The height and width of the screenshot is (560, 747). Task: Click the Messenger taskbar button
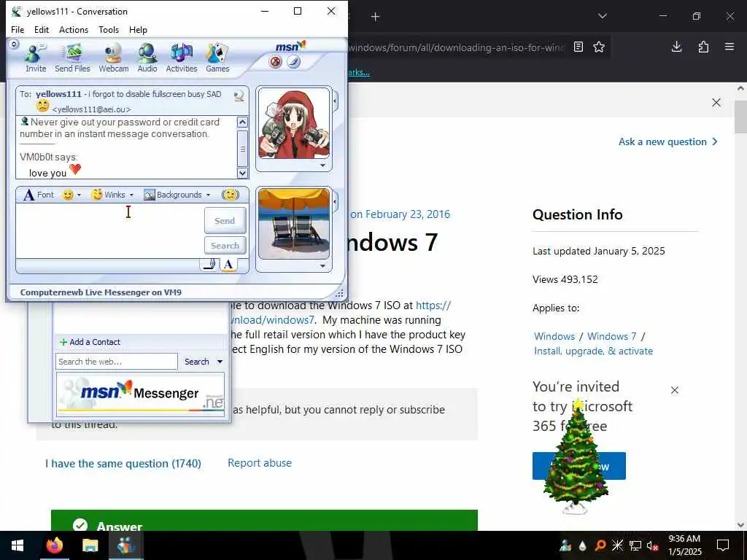tap(126, 545)
